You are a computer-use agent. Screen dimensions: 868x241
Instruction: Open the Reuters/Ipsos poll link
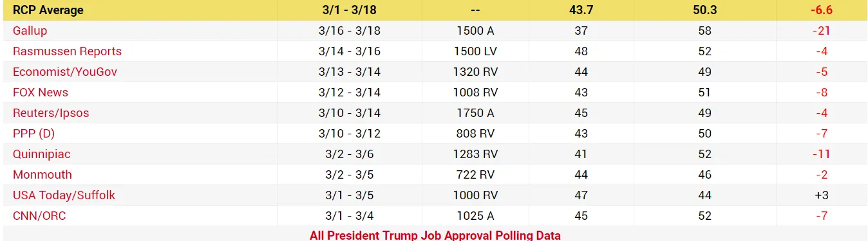coord(51,113)
